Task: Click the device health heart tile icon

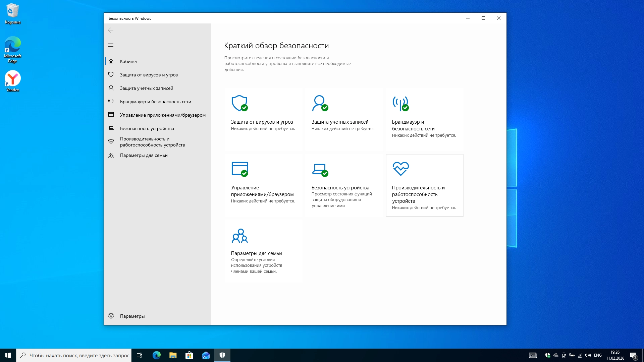Action: (400, 169)
